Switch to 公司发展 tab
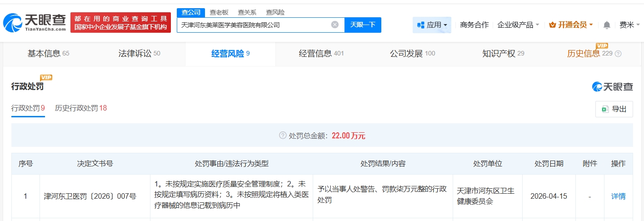The image size is (644, 221). [412, 54]
